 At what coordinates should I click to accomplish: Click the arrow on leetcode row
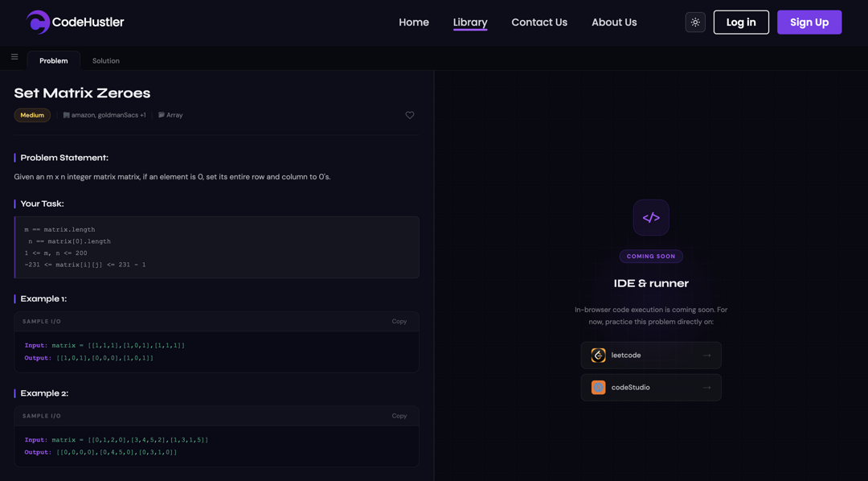(707, 356)
